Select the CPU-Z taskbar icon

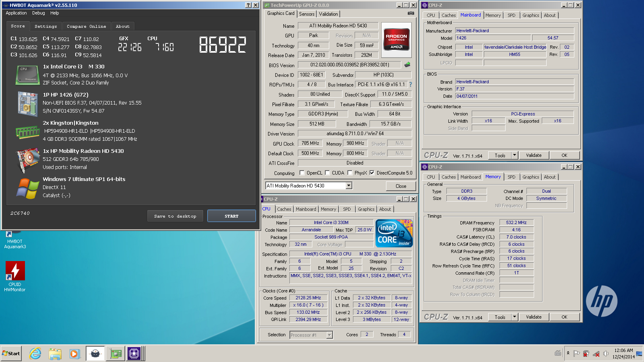(134, 354)
